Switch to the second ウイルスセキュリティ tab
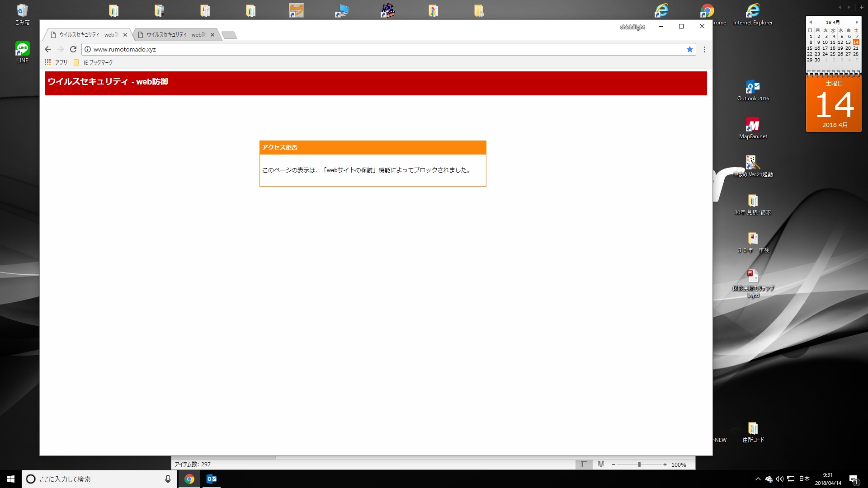This screenshot has width=868, height=488. pos(175,35)
